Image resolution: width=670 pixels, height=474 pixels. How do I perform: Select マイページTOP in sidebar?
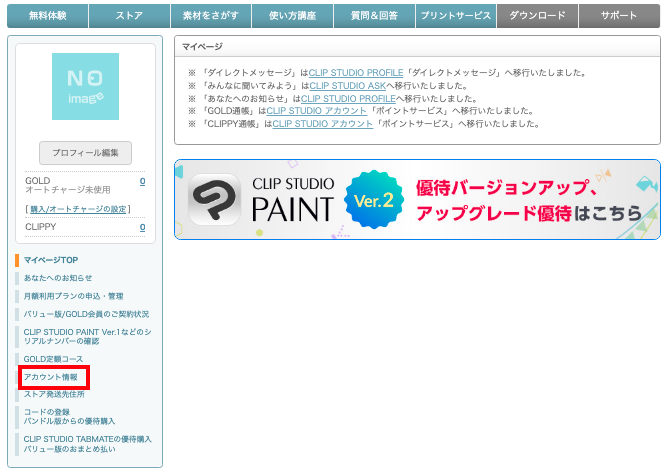tap(51, 260)
